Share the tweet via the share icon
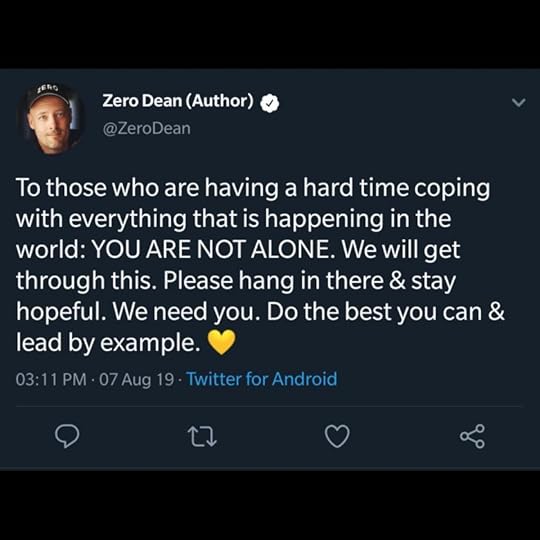The height and width of the screenshot is (540, 540). point(472,436)
